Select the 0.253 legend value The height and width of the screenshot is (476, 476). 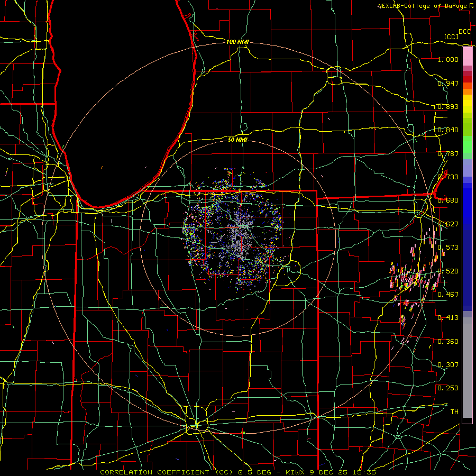448,388
